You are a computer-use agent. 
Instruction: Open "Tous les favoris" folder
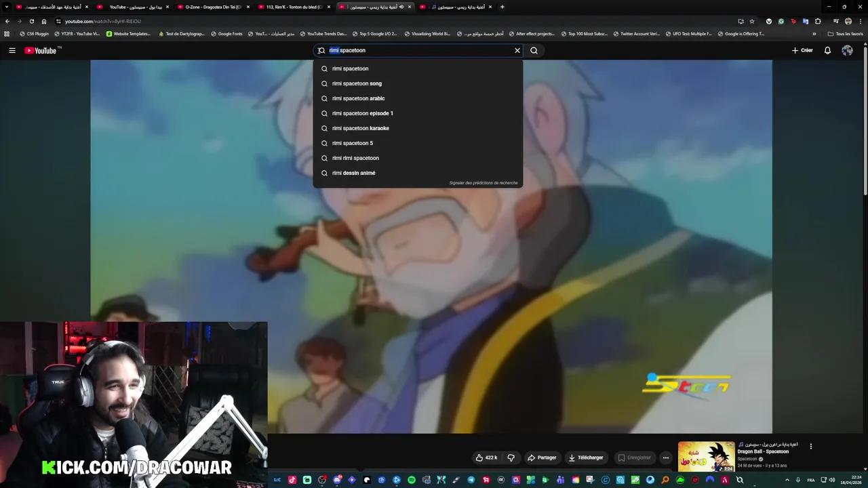point(845,33)
